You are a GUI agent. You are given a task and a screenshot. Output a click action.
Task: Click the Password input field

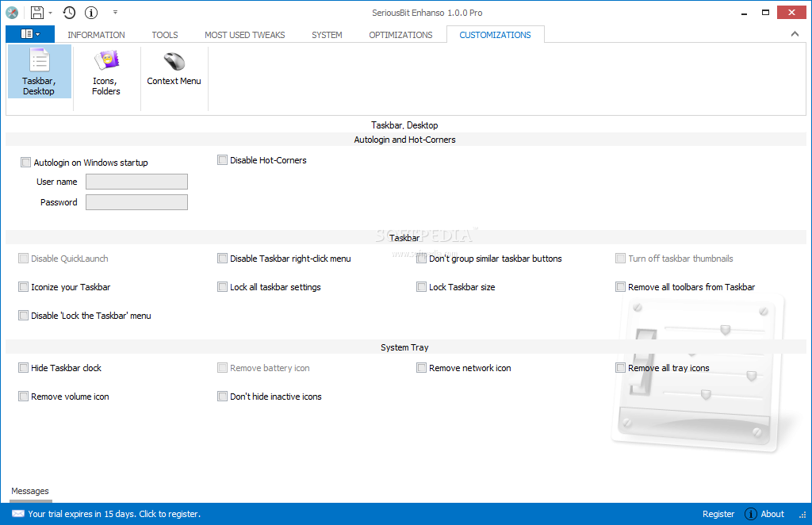pyautogui.click(x=136, y=202)
